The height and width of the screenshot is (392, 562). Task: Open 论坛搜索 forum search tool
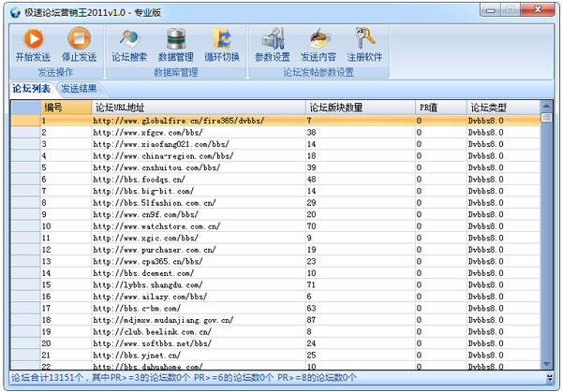point(129,44)
